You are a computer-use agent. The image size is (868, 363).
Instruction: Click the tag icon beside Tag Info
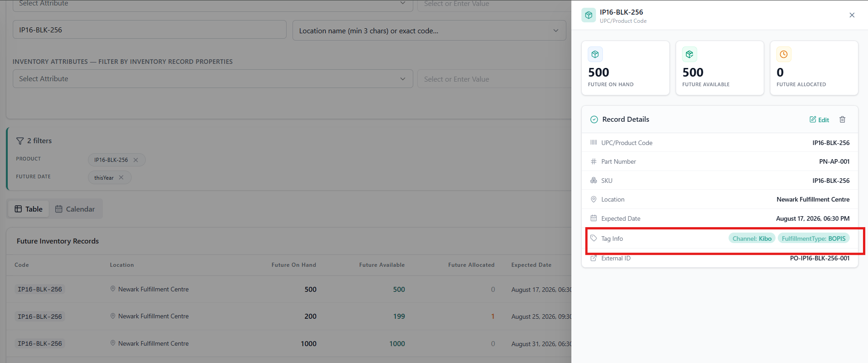(x=594, y=238)
